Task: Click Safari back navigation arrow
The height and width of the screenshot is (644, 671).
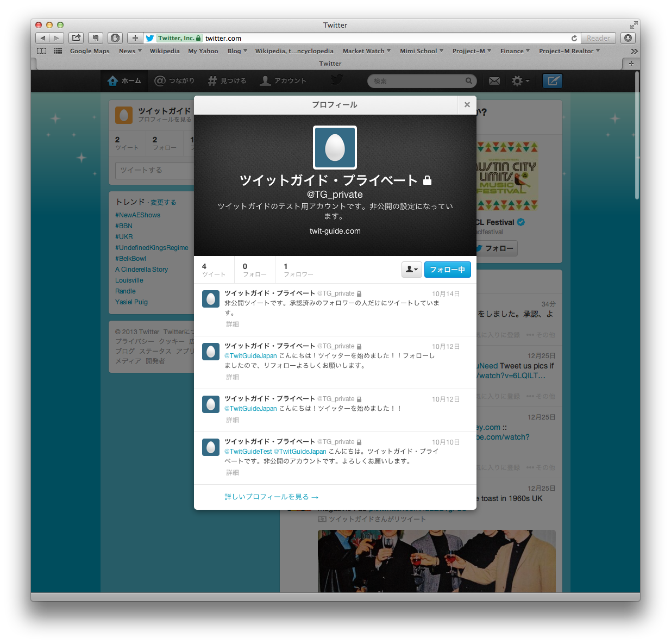Action: [43, 38]
